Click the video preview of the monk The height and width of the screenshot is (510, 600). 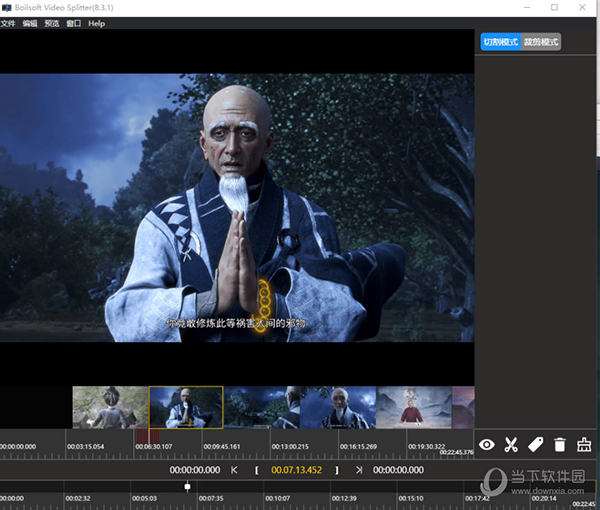pyautogui.click(x=237, y=208)
